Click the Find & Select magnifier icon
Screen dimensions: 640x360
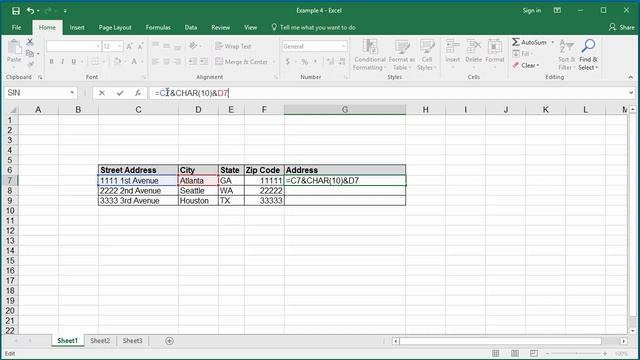tap(588, 46)
